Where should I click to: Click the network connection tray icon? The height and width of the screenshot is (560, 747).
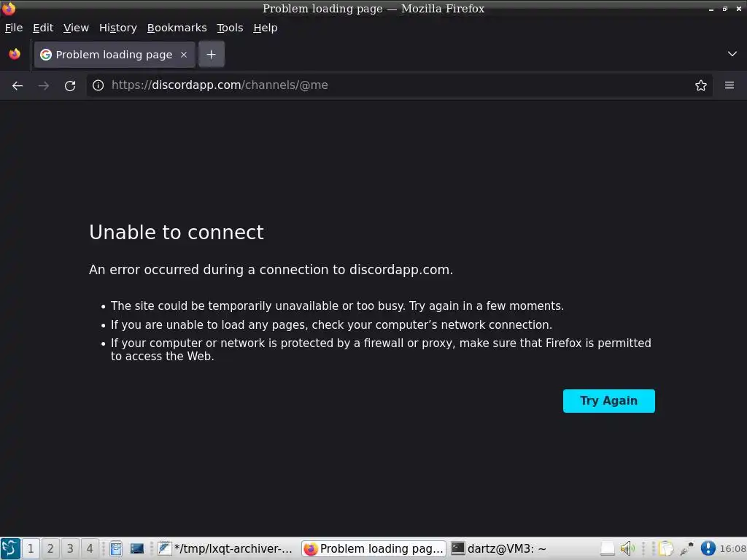tap(686, 548)
